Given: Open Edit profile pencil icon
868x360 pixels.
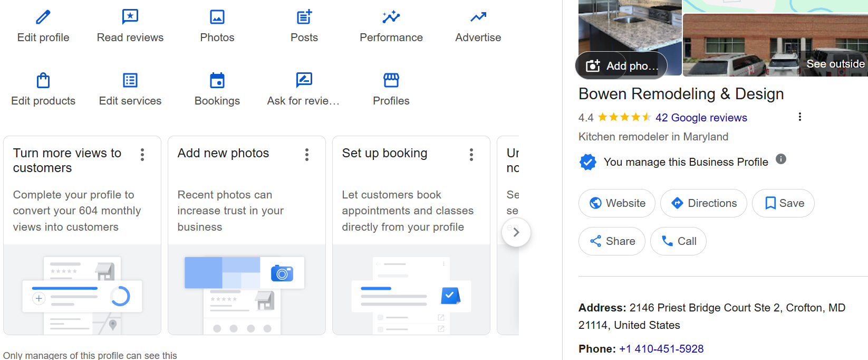Looking at the screenshot, I should point(43,17).
